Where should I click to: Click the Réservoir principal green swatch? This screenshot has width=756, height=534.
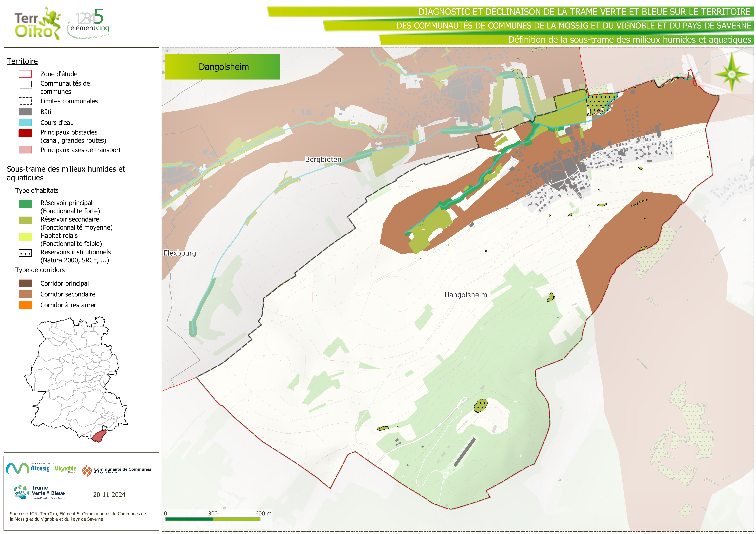click(x=25, y=204)
